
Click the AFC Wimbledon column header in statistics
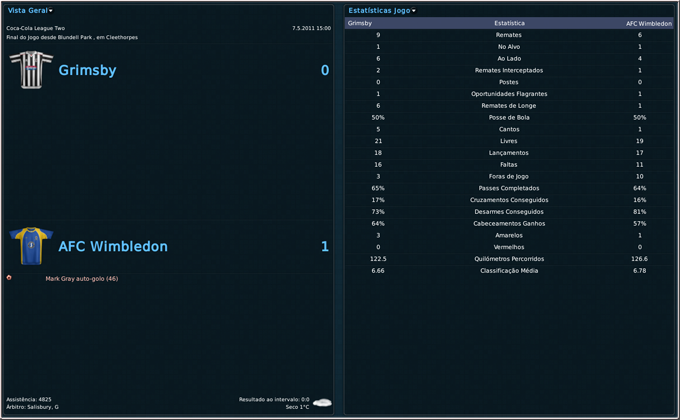tap(648, 23)
